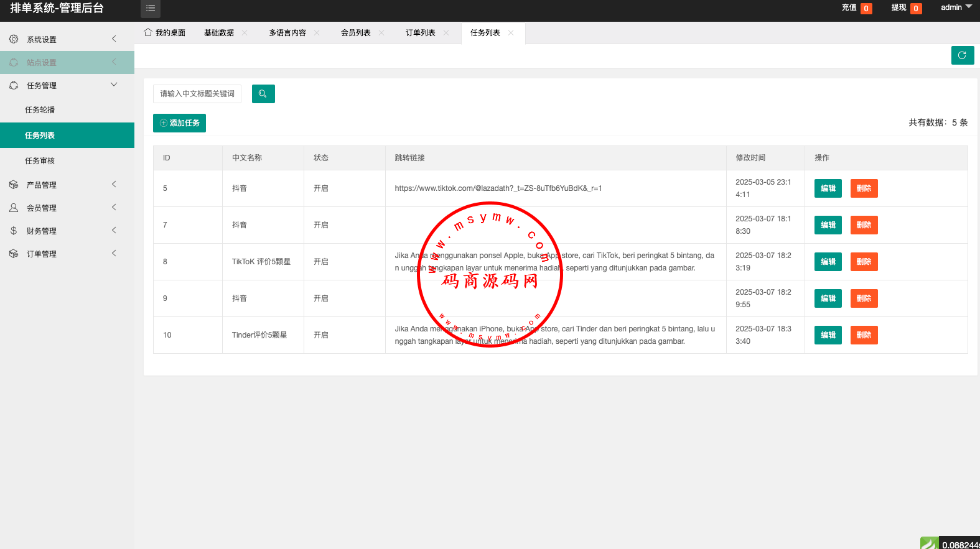
Task: Click the 订单管理 cube icon
Action: tap(14, 254)
